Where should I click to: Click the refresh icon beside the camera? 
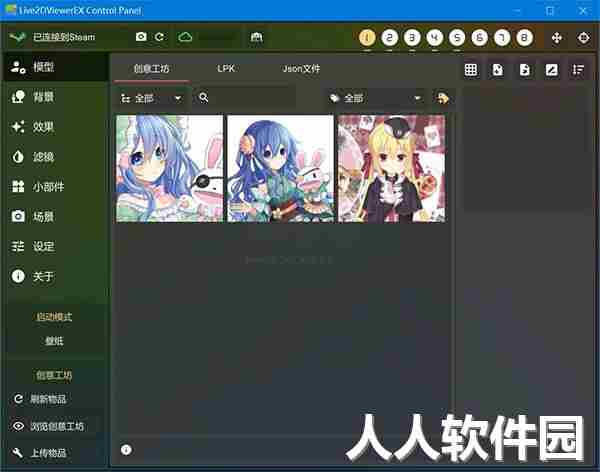160,37
